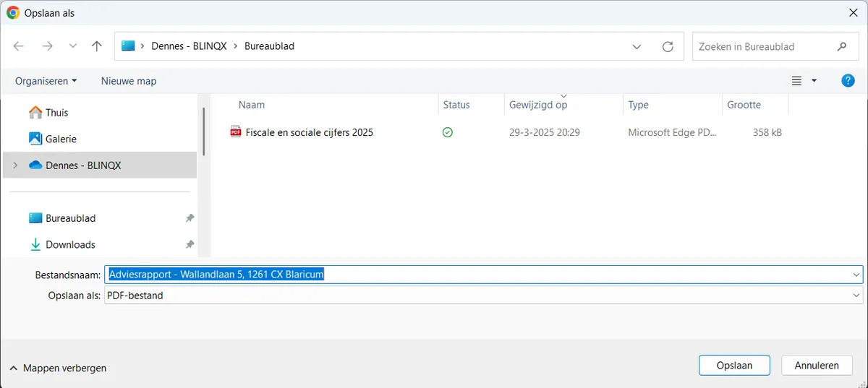Go back with the left arrow
Image resolution: width=868 pixels, height=388 pixels.
pos(19,46)
